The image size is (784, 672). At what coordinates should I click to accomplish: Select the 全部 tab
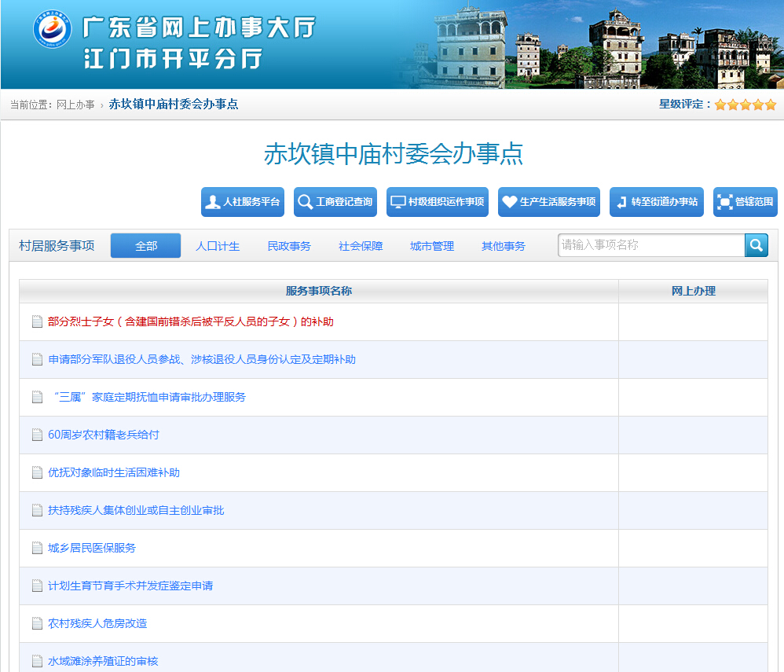pyautogui.click(x=145, y=246)
